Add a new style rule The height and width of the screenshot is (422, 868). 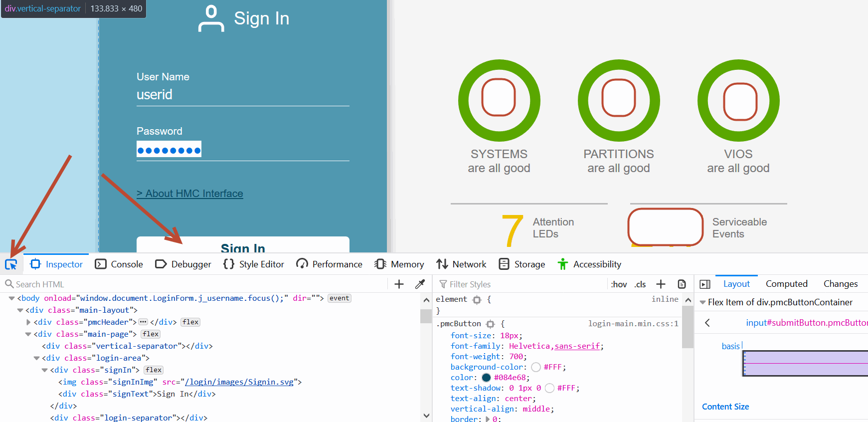pos(661,284)
